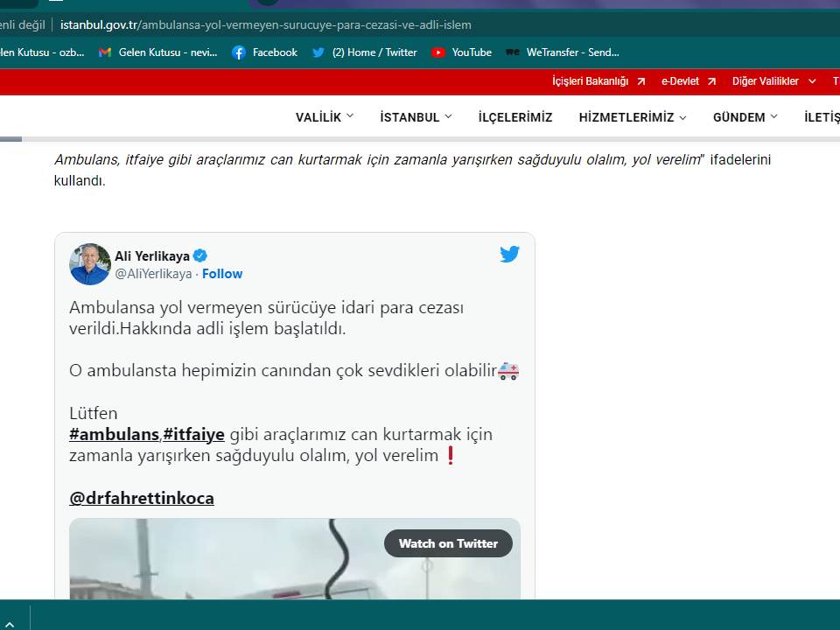Open the WeTransfer bookmark icon
This screenshot has width=840, height=630.
513,52
